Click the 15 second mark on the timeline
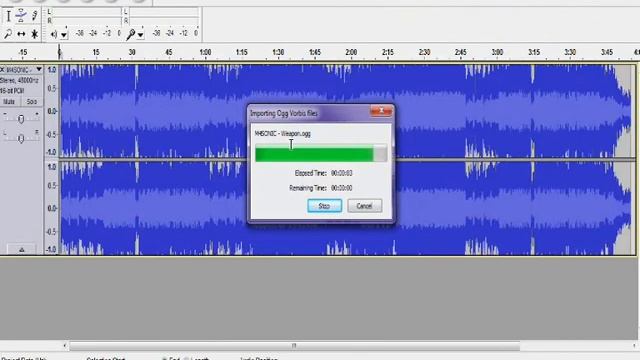 [x=96, y=52]
